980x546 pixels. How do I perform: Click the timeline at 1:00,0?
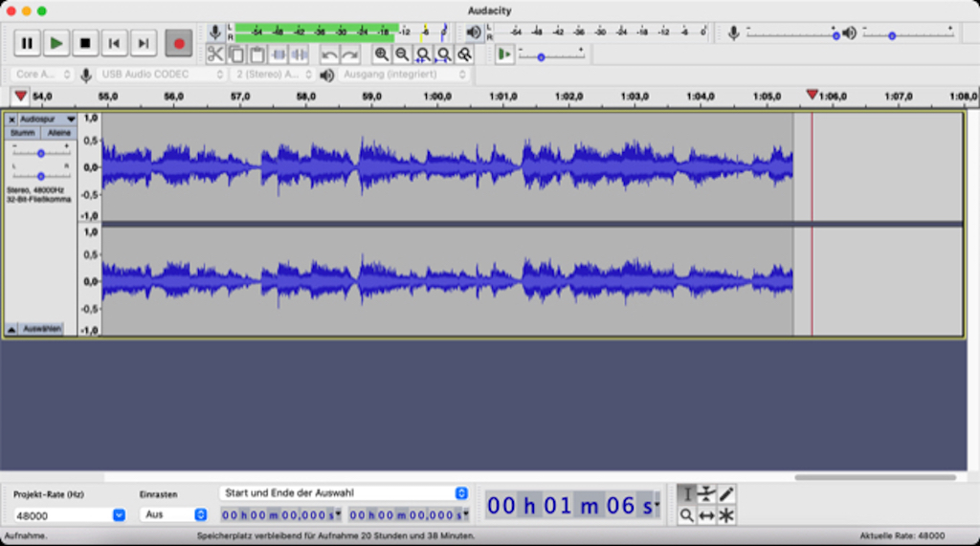coord(436,97)
